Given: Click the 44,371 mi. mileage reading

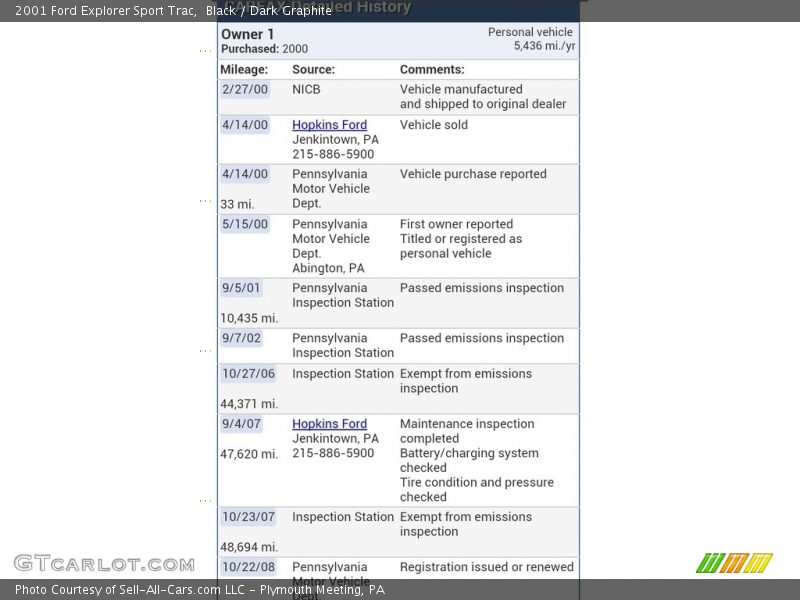Looking at the screenshot, I should click(249, 404).
